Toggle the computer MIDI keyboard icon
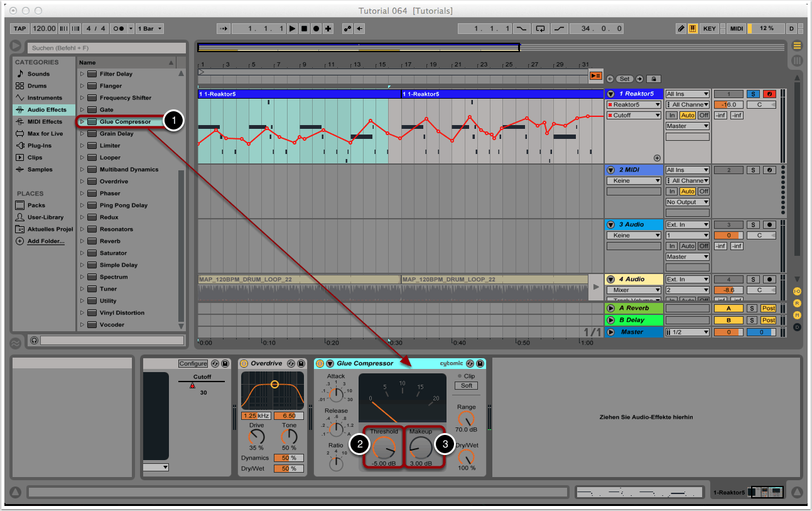Viewport: 812px width, 511px height. tap(693, 28)
